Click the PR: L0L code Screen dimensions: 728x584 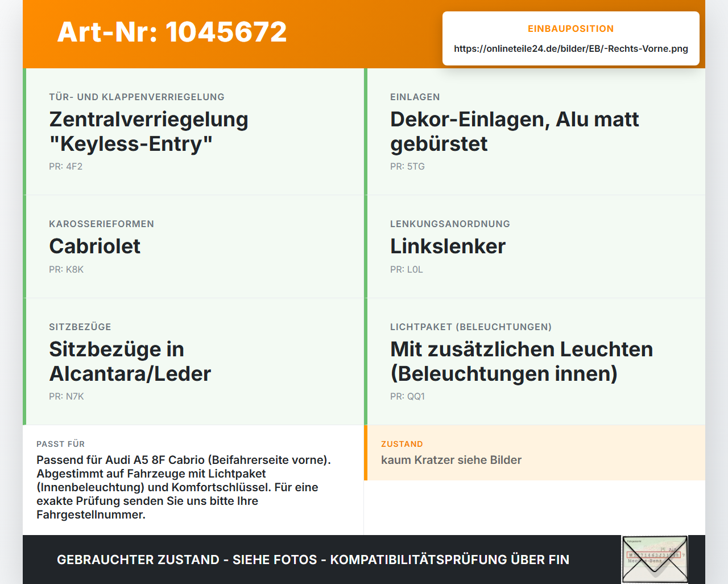tap(407, 269)
